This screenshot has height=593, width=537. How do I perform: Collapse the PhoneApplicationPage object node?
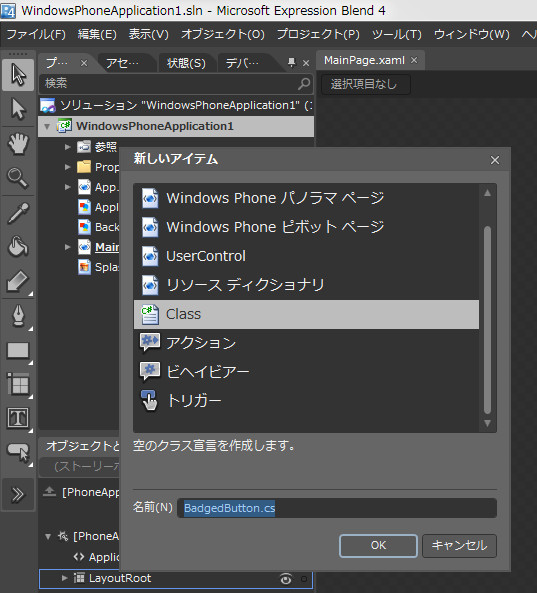click(48, 536)
